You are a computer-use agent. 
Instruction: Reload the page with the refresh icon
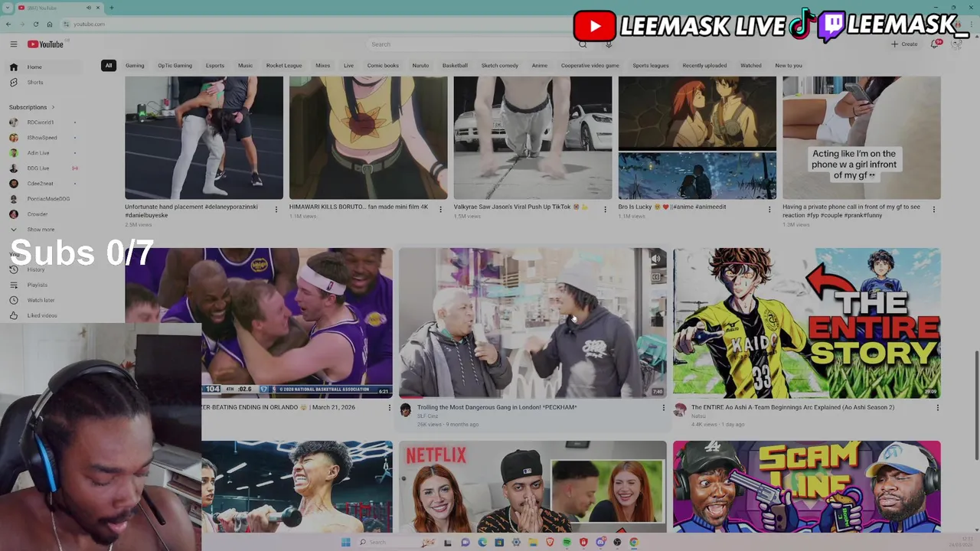pos(35,24)
